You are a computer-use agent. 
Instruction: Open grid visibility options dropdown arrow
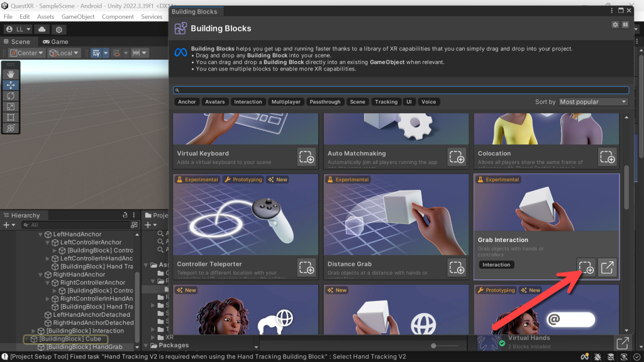pos(106,53)
